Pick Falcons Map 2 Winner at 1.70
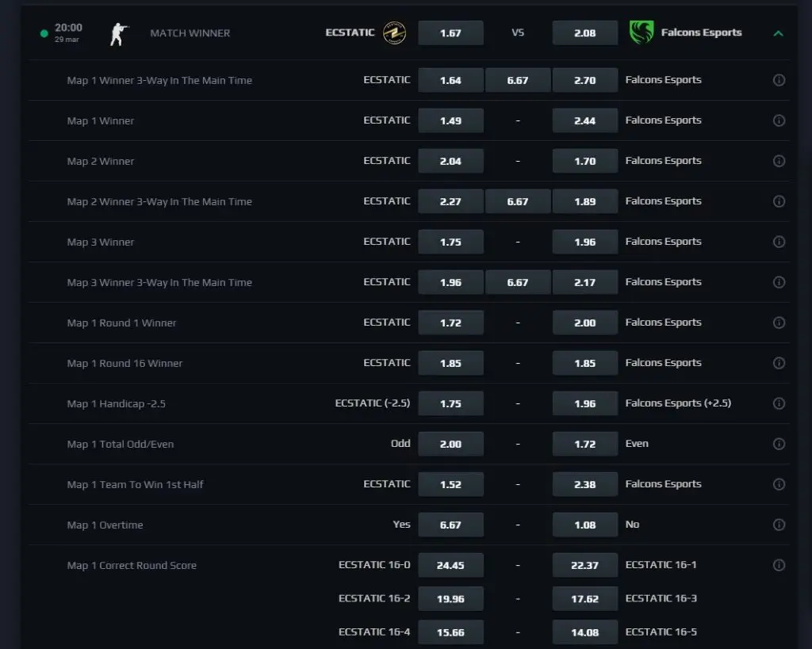 coord(584,161)
